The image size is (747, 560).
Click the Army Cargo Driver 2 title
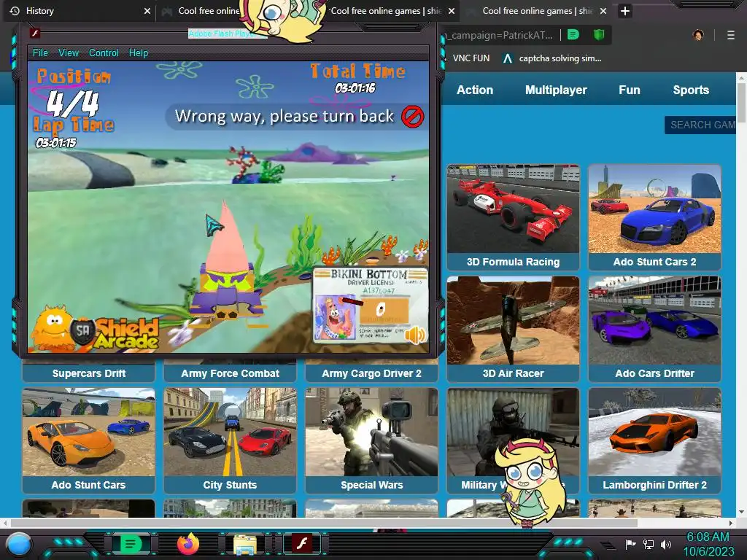click(x=371, y=373)
